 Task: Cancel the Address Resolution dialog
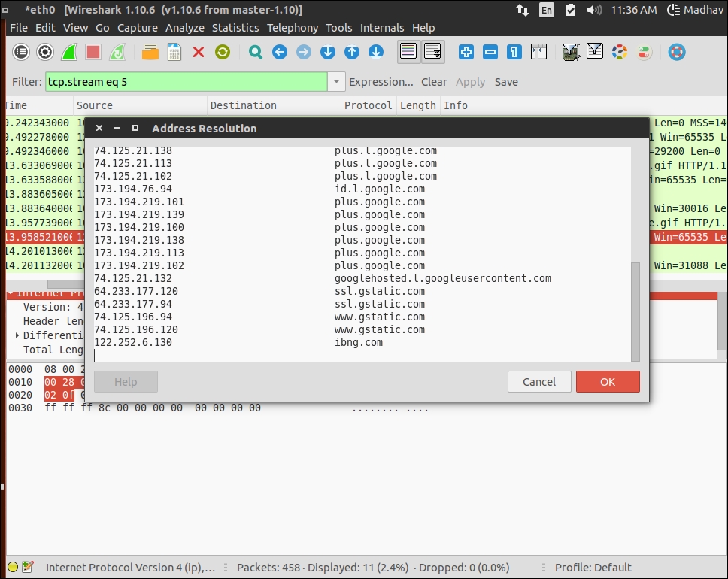[x=539, y=382]
